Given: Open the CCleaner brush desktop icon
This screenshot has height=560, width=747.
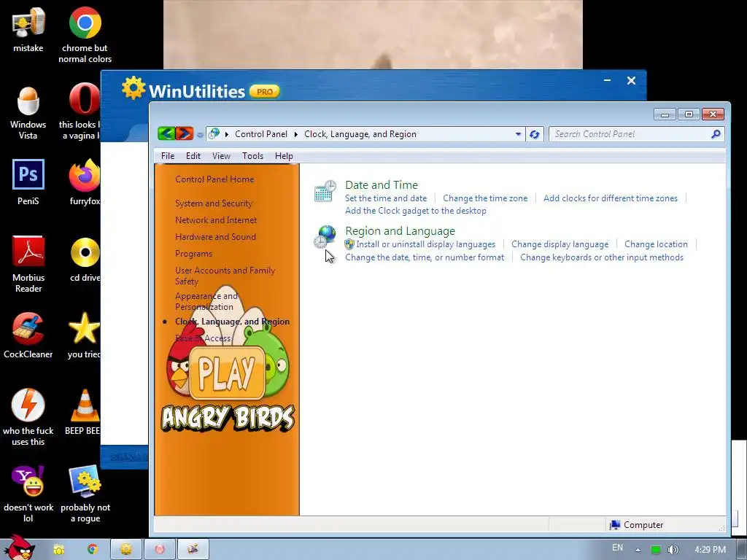Looking at the screenshot, I should (x=28, y=328).
